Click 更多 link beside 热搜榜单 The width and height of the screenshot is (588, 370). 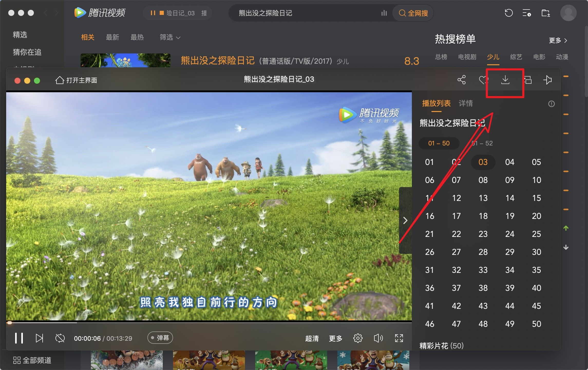click(x=558, y=40)
